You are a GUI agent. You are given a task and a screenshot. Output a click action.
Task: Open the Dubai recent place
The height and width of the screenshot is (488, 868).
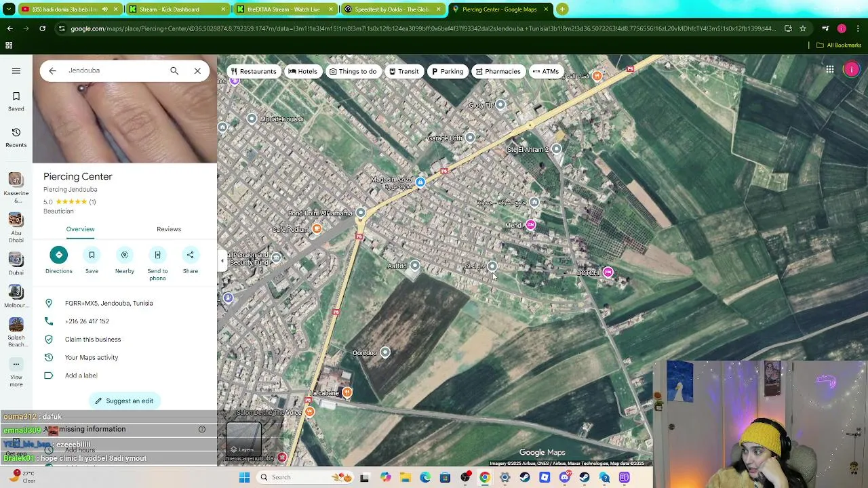[16, 264]
